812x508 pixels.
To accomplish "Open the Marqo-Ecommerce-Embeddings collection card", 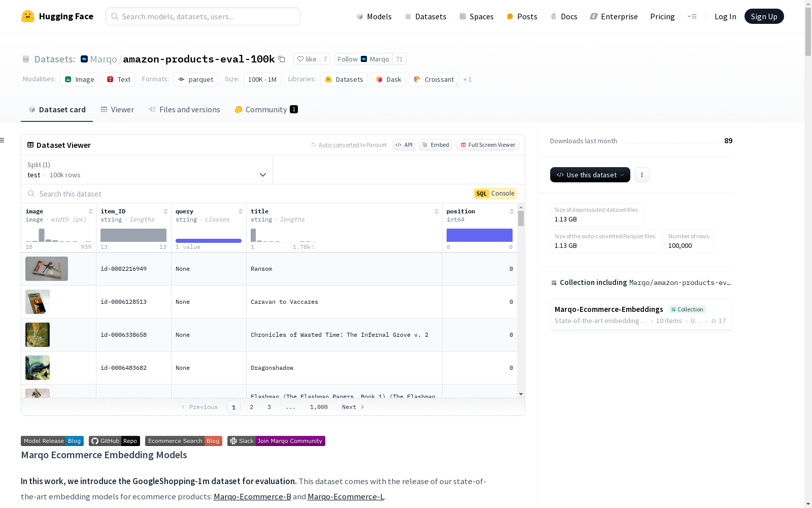I will point(641,314).
